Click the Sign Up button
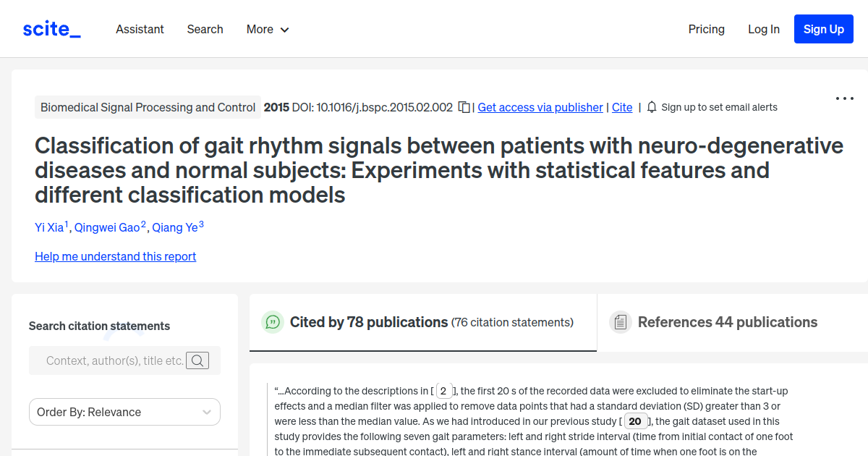The height and width of the screenshot is (456, 868). pyautogui.click(x=823, y=29)
